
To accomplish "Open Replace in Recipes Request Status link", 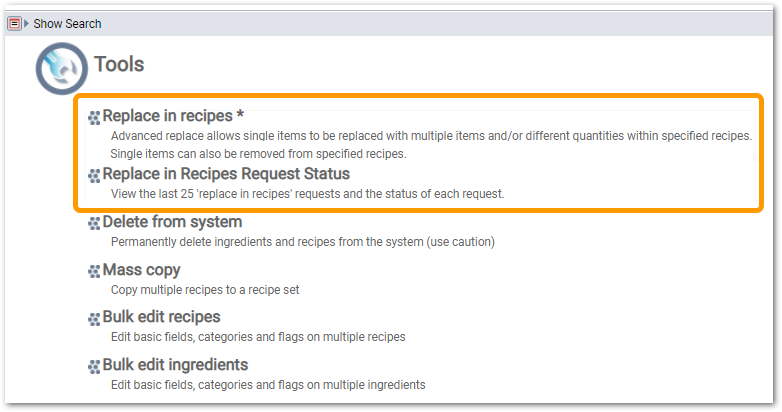I will point(226,174).
